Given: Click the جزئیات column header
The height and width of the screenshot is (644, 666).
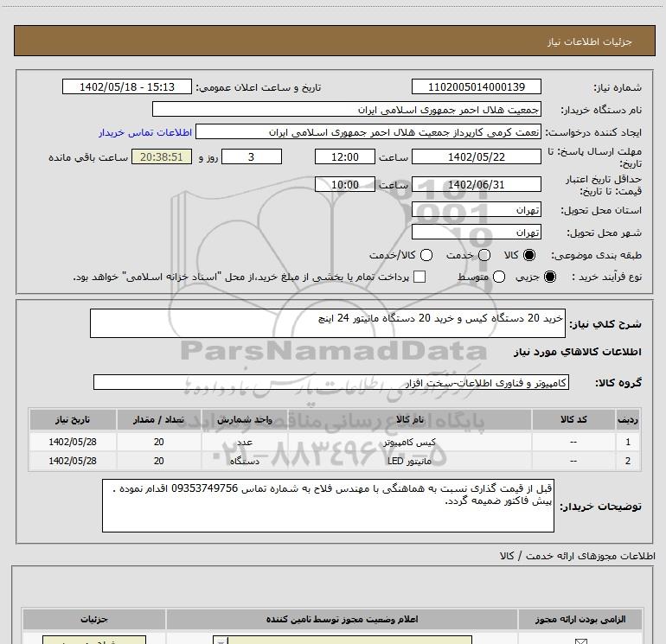Looking at the screenshot, I should 94,619.
